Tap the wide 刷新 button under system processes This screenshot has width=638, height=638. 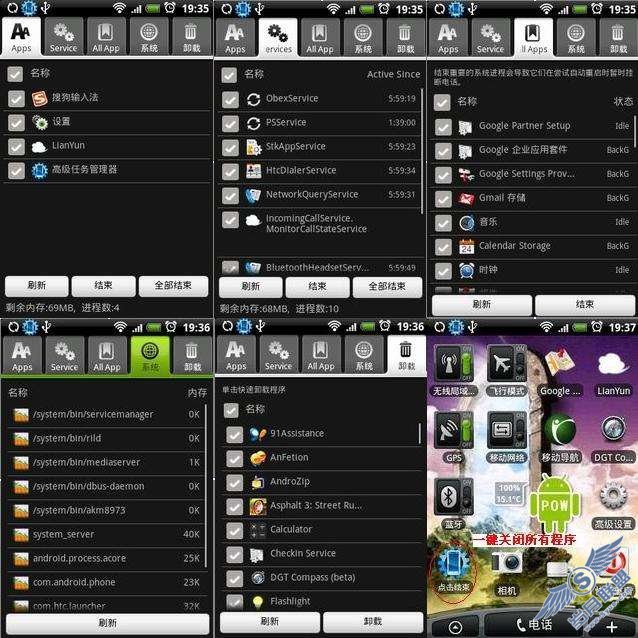[x=107, y=623]
